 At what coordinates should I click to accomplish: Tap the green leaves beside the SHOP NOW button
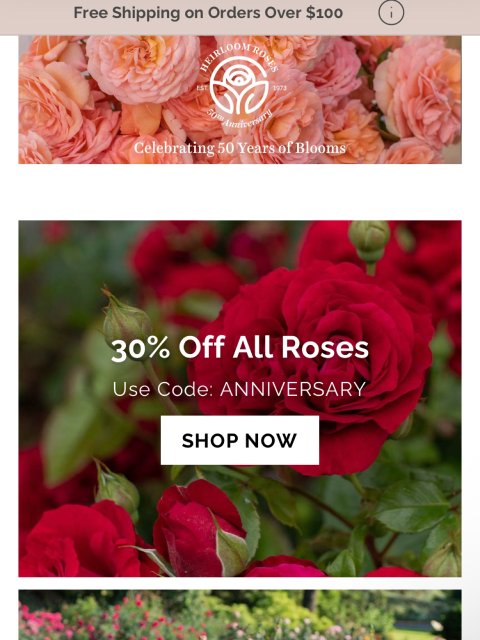pyautogui.click(x=88, y=441)
